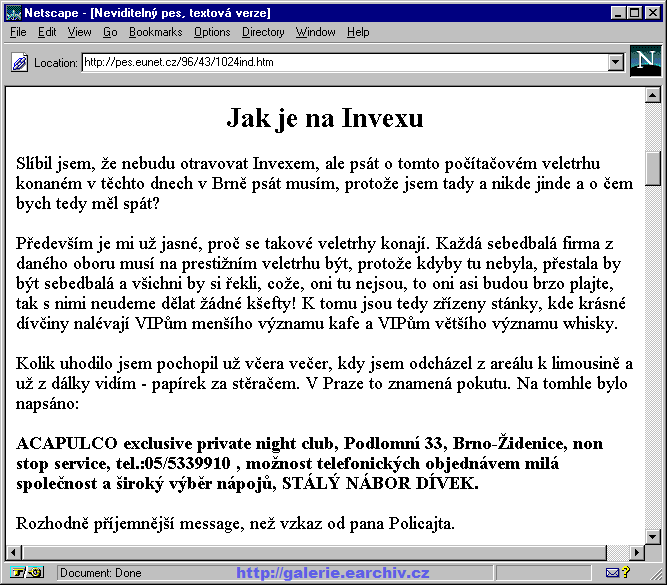Click the vertical scrollbar up arrow
The image size is (667, 585).
click(653, 95)
